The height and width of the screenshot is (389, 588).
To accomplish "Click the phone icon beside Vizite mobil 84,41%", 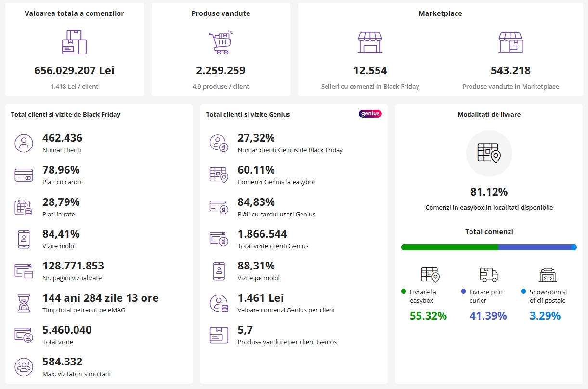I will 24,239.
